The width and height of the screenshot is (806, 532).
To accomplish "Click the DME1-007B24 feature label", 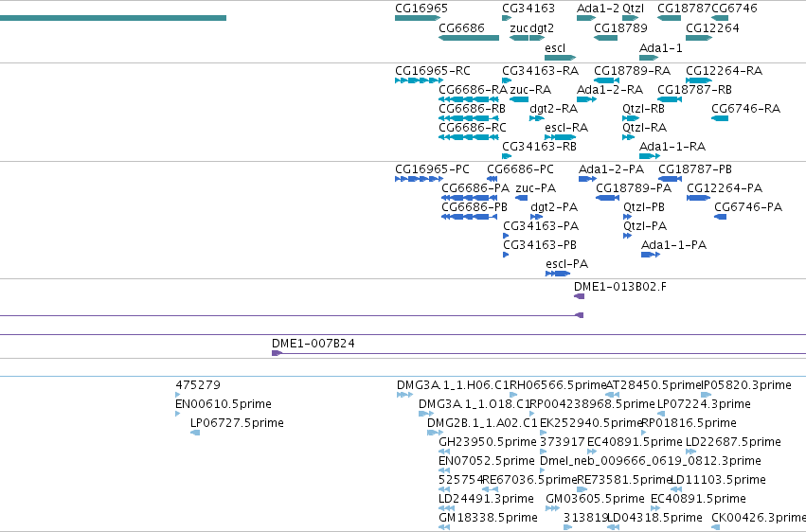I will [x=313, y=344].
